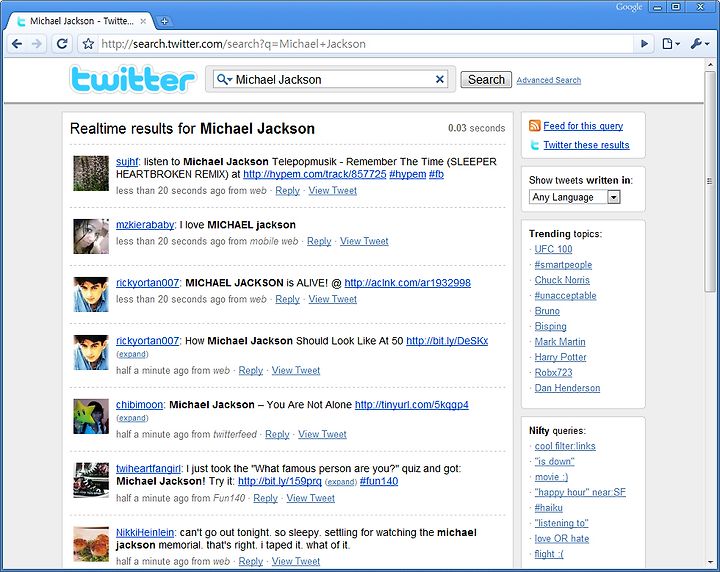Reload the page with refresh icon

62,44
